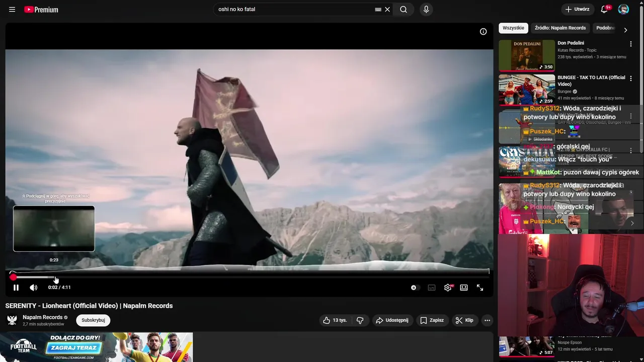The height and width of the screenshot is (362, 644).
Task: Dislike the video
Action: 360,320
